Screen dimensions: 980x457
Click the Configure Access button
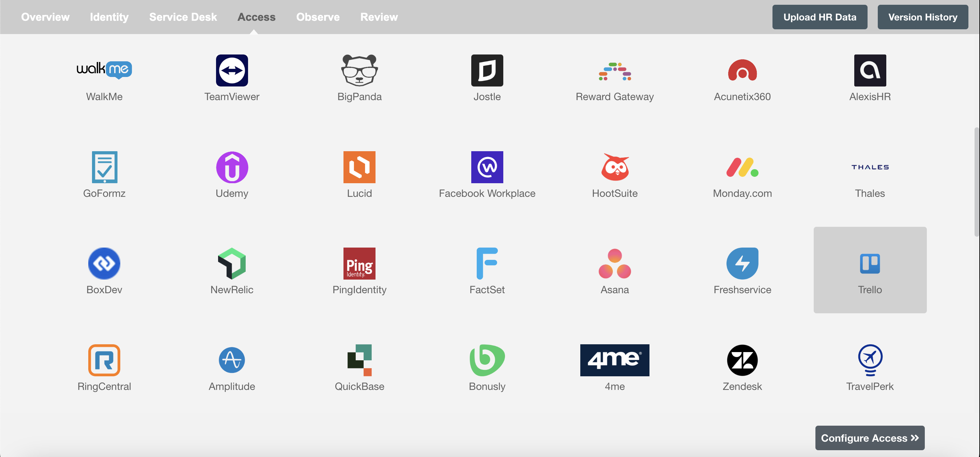click(871, 438)
